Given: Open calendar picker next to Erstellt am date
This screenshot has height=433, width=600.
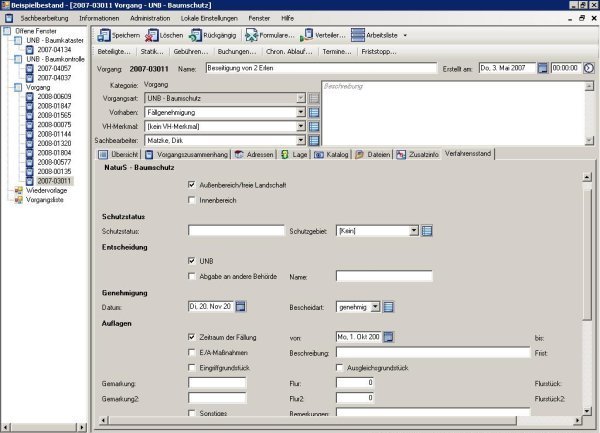Looking at the screenshot, I should [543, 68].
